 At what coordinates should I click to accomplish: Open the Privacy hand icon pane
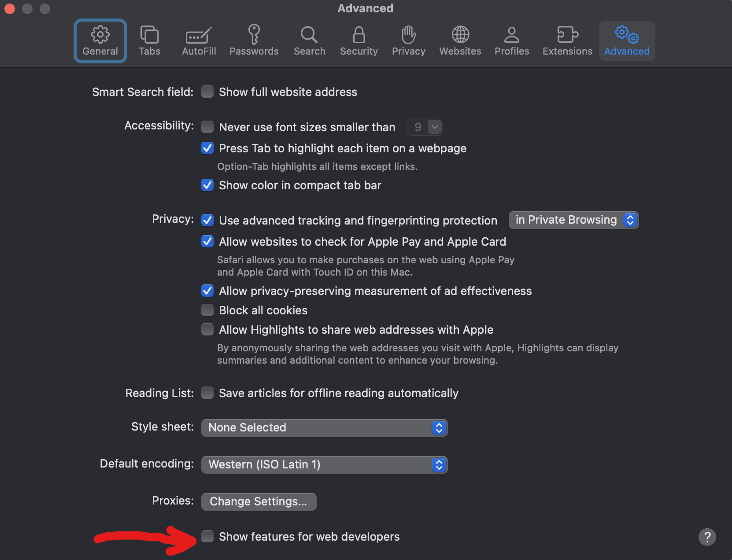click(408, 41)
